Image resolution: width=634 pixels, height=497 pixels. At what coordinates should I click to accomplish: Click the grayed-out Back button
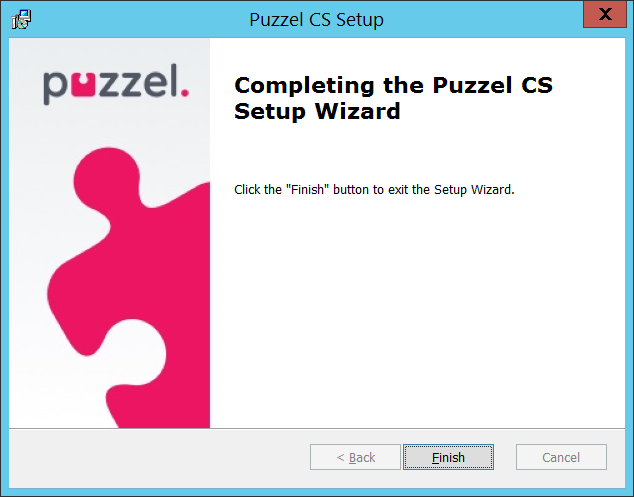point(355,457)
